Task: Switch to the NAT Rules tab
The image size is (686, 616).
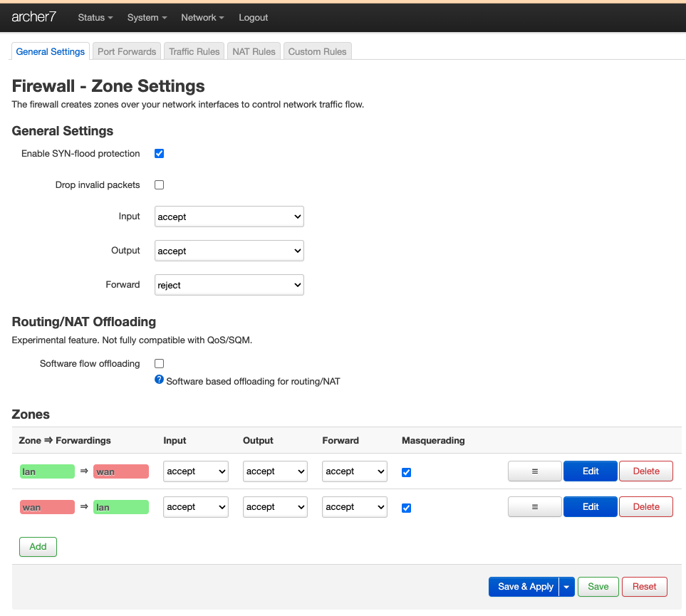Action: (254, 51)
